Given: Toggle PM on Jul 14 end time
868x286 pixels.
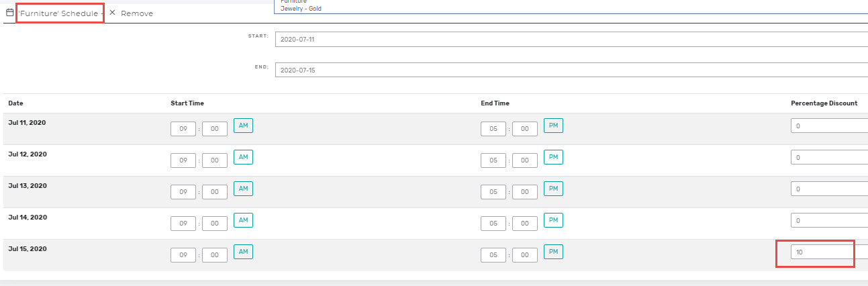Looking at the screenshot, I should click(x=553, y=220).
